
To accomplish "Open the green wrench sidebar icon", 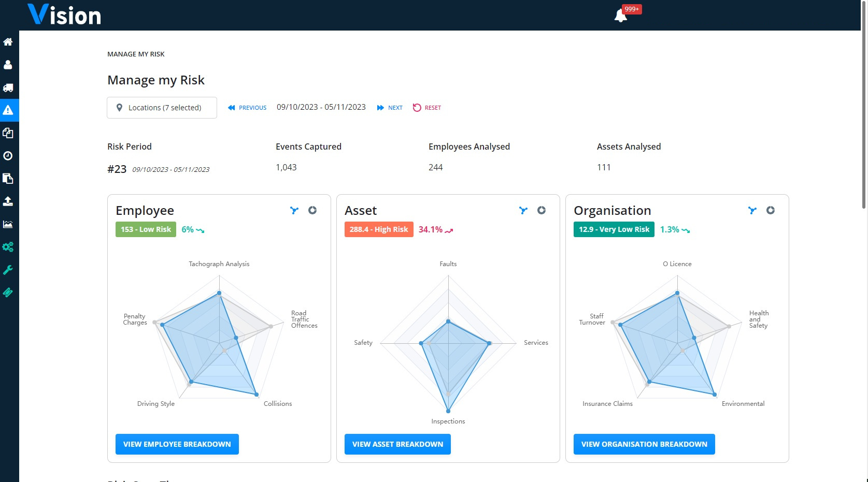I will click(x=8, y=270).
